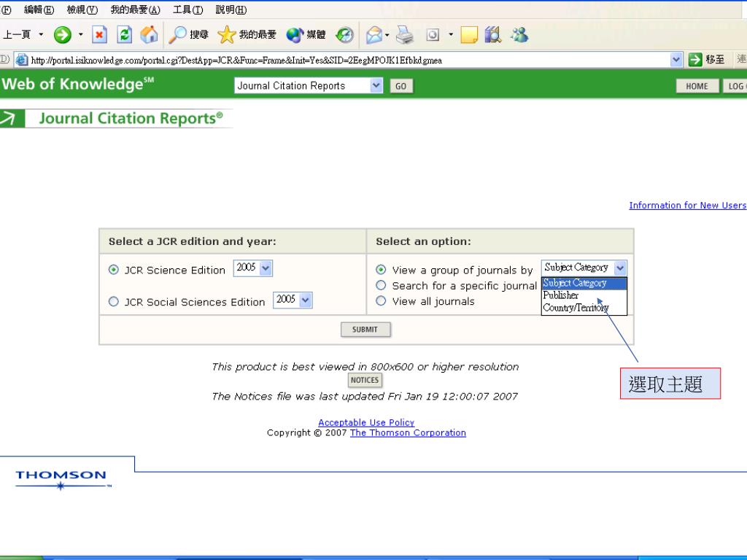Click the Mail envelope icon
Viewport: 747px width, 560px height.
click(374, 35)
